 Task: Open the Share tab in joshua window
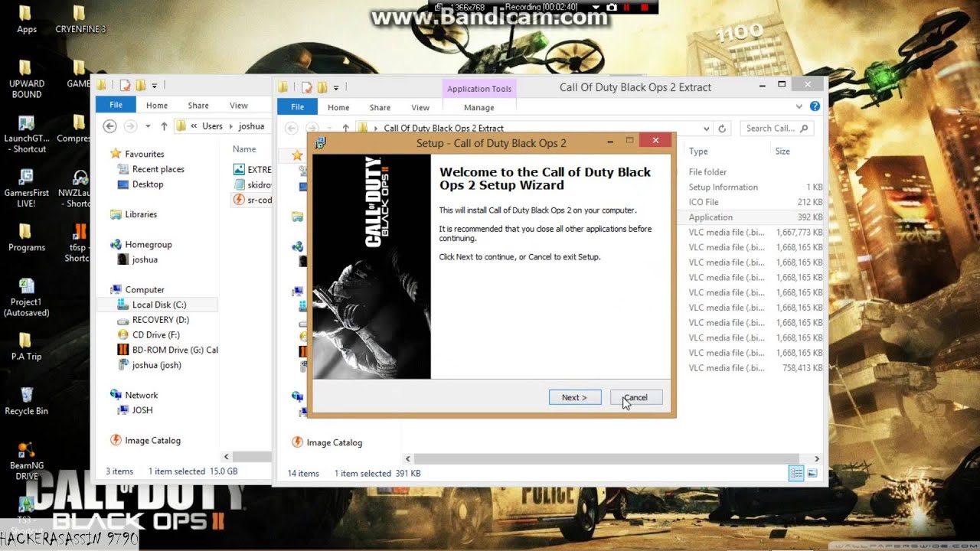click(198, 106)
